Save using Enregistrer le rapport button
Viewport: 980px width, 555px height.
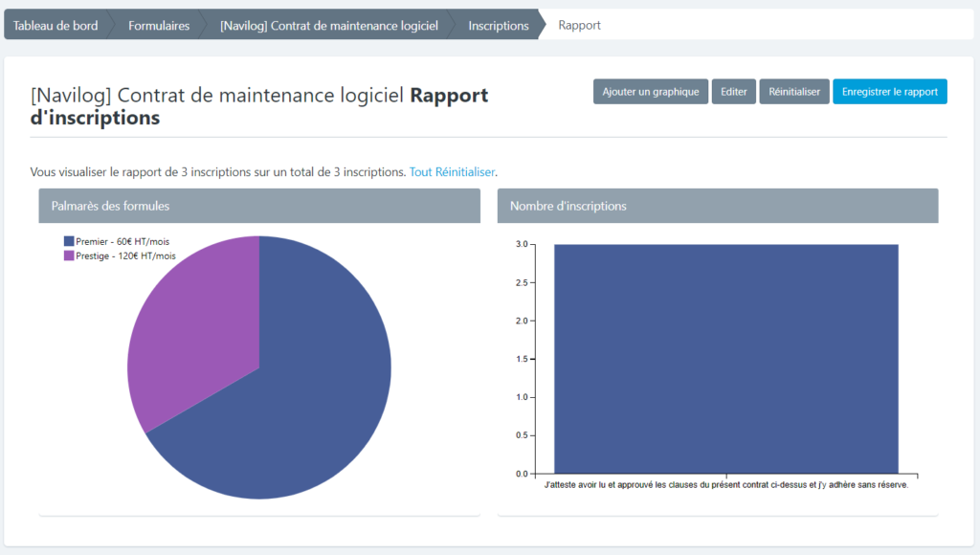coord(889,92)
